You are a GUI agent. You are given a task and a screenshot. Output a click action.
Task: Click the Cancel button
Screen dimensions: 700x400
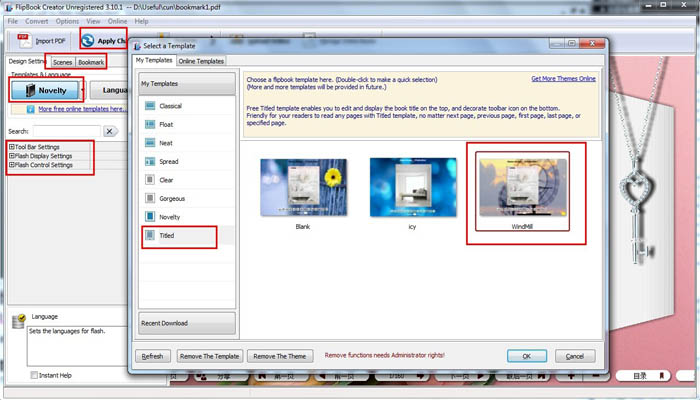pos(575,356)
